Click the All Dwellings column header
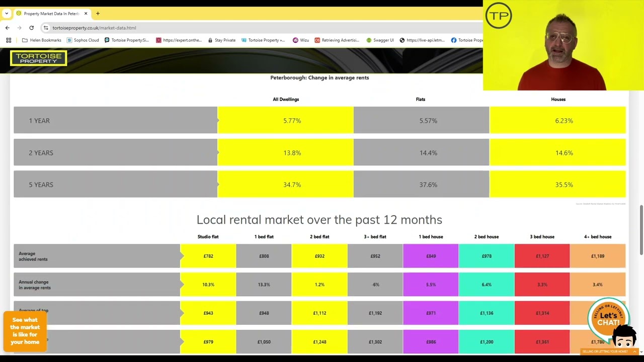 tap(286, 99)
